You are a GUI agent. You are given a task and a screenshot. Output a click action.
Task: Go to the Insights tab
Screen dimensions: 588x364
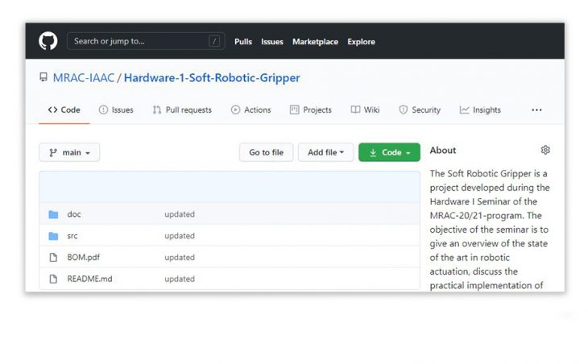coord(480,110)
